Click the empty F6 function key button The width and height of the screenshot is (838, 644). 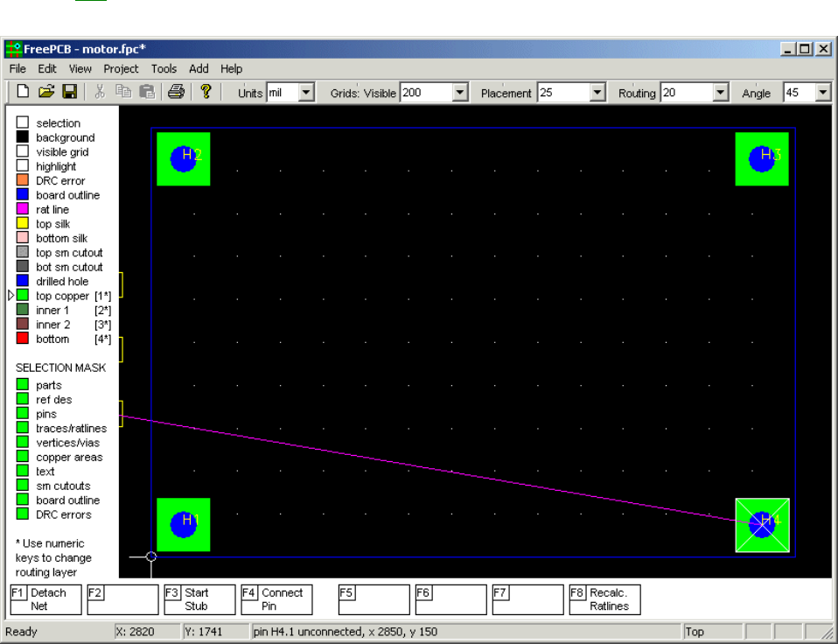[451, 599]
